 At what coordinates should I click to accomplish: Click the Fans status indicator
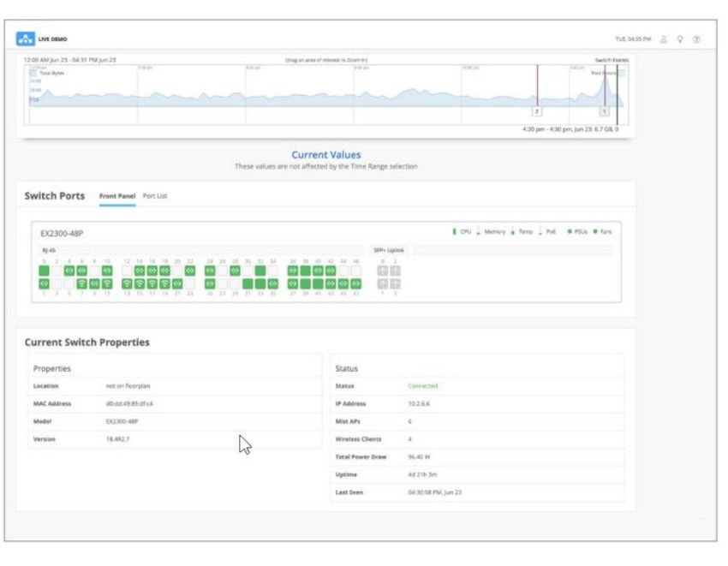pos(594,231)
